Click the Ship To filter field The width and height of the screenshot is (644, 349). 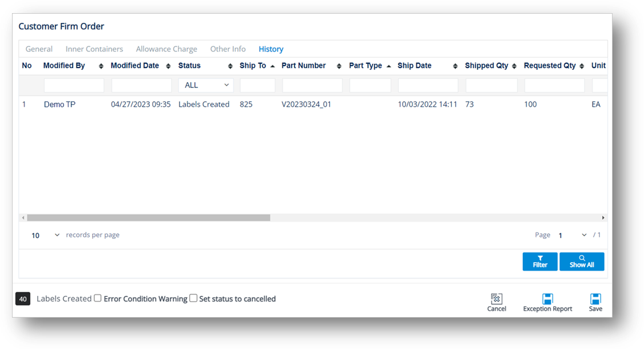tap(257, 85)
